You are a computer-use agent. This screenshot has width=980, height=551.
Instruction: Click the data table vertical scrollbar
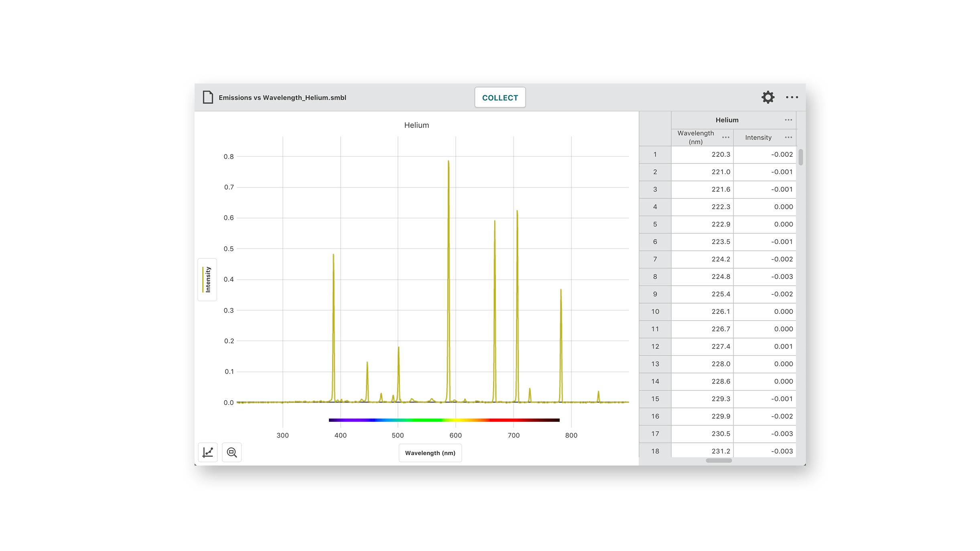(x=800, y=157)
